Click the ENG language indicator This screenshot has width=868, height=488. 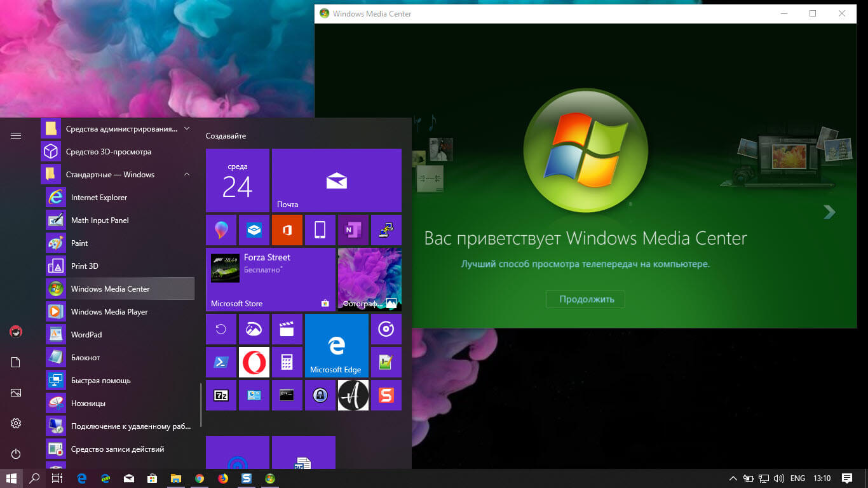tap(797, 478)
